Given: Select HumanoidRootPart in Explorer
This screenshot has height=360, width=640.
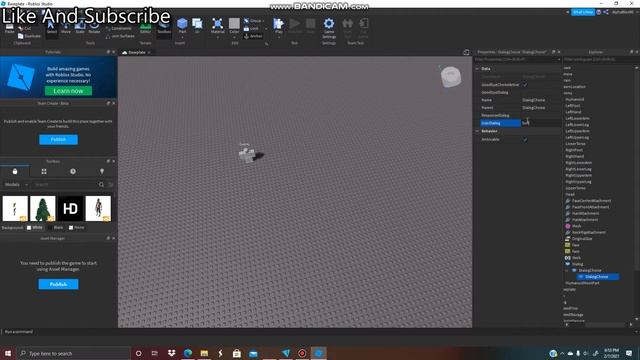Looking at the screenshot, I should [582, 283].
